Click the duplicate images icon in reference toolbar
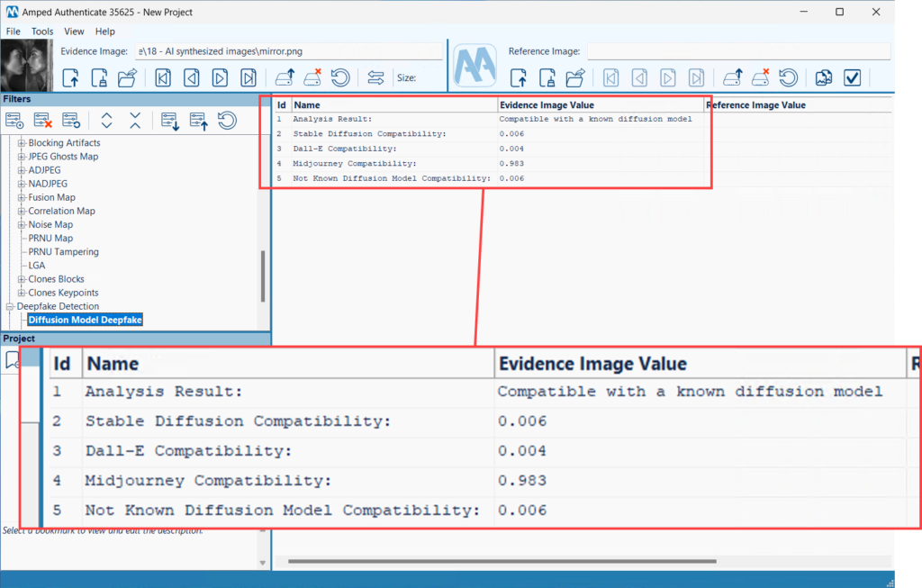 [x=824, y=77]
